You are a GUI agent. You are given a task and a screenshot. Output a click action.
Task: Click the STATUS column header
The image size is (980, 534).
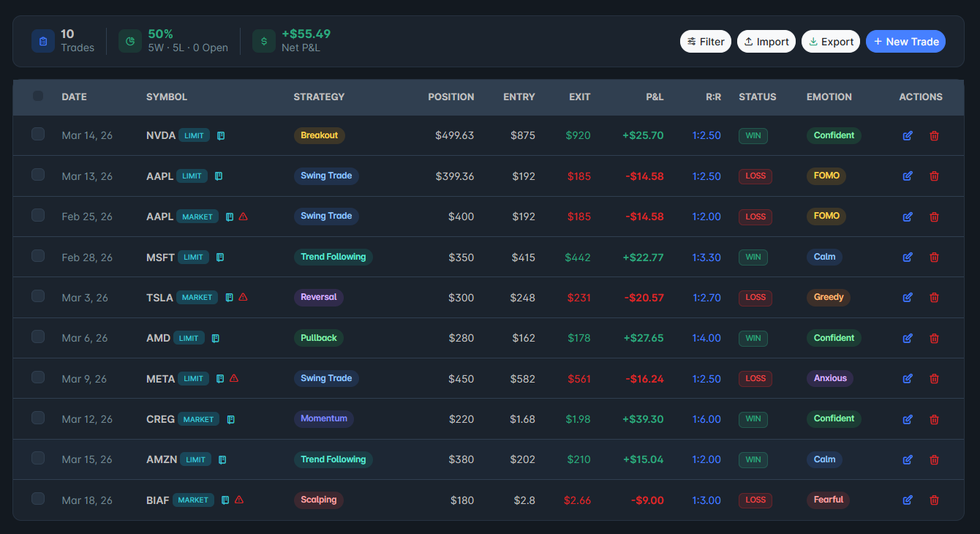758,97
